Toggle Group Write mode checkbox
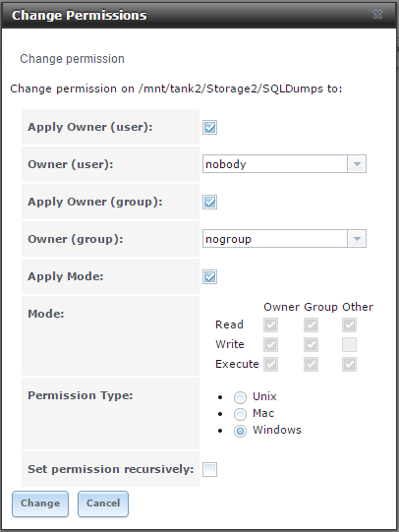 tap(311, 345)
